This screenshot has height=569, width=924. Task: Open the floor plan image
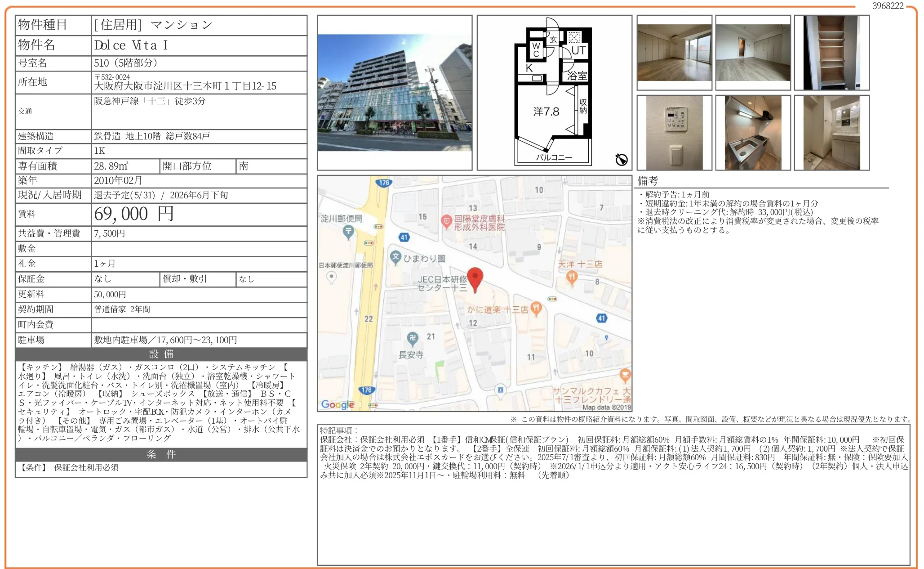coord(554,92)
